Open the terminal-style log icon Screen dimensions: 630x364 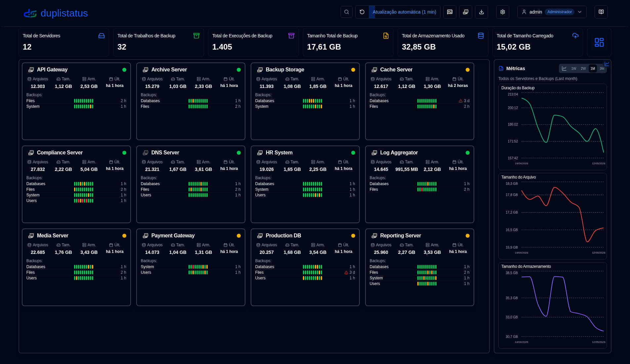(x=450, y=12)
